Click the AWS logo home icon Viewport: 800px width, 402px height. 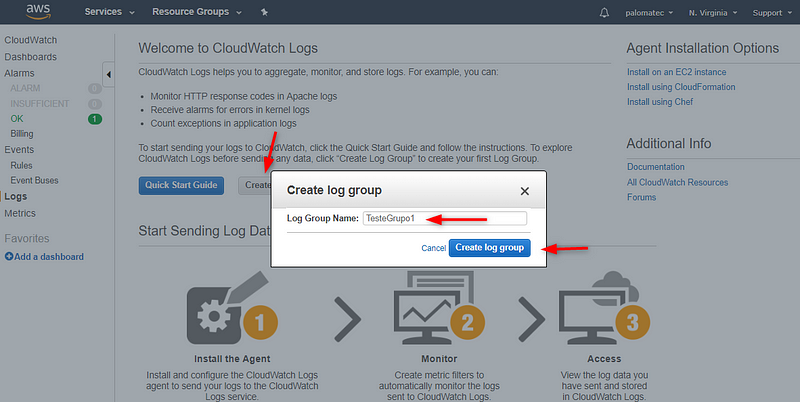coord(38,11)
